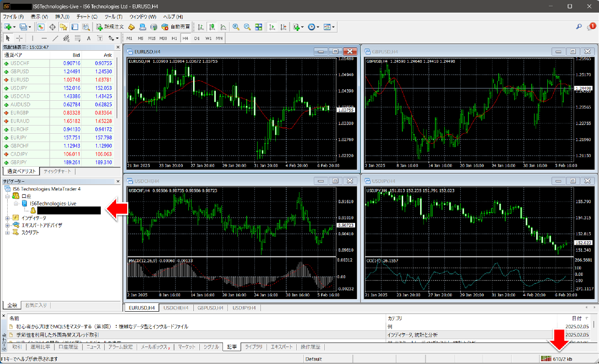Open the 口座履歴 terminal tab
This screenshot has width=599, height=364.
coord(68,347)
